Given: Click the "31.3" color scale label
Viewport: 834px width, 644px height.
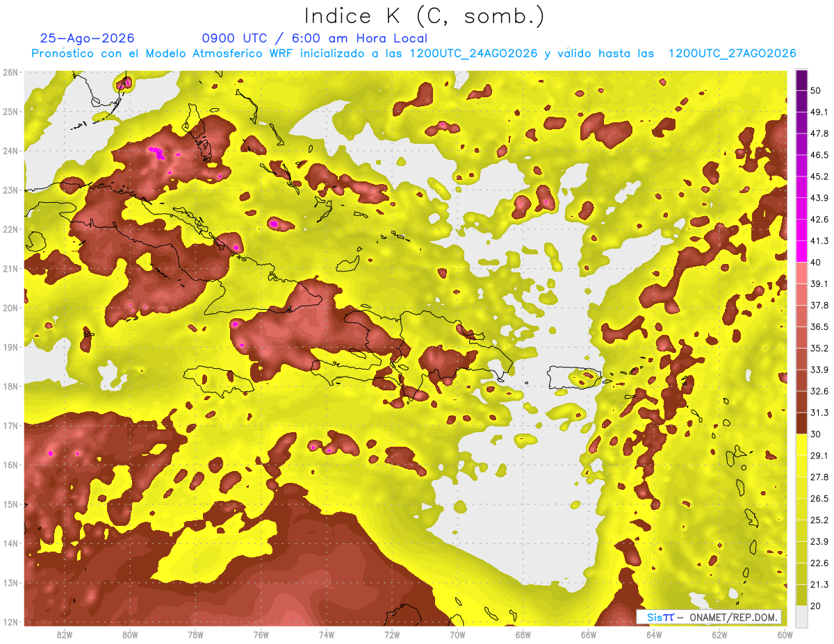Looking at the screenshot, I should 819,413.
